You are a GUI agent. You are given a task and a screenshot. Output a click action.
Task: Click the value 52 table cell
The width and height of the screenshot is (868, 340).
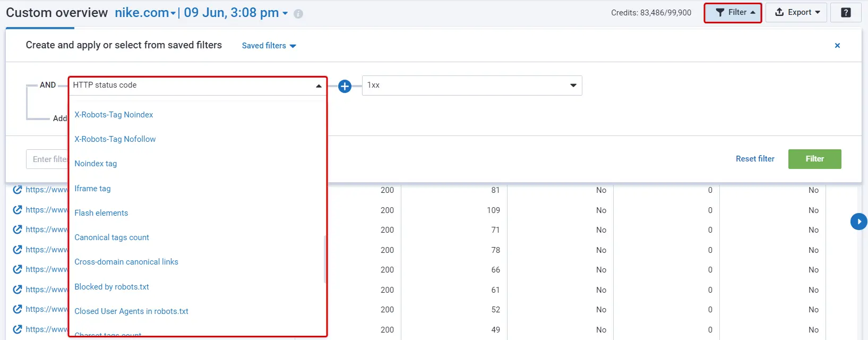point(495,310)
